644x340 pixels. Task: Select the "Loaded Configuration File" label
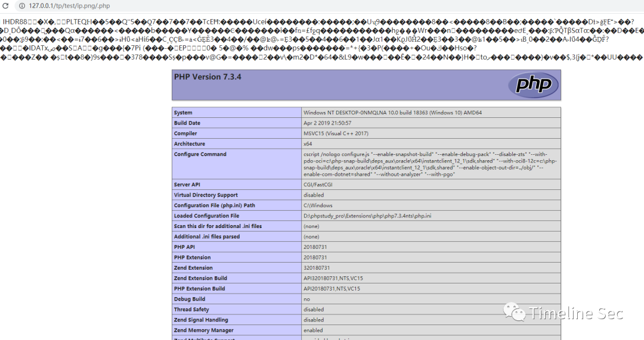click(x=206, y=216)
